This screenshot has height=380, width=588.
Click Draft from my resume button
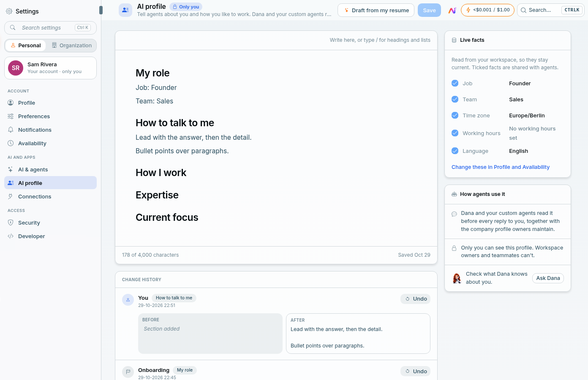[x=376, y=10]
